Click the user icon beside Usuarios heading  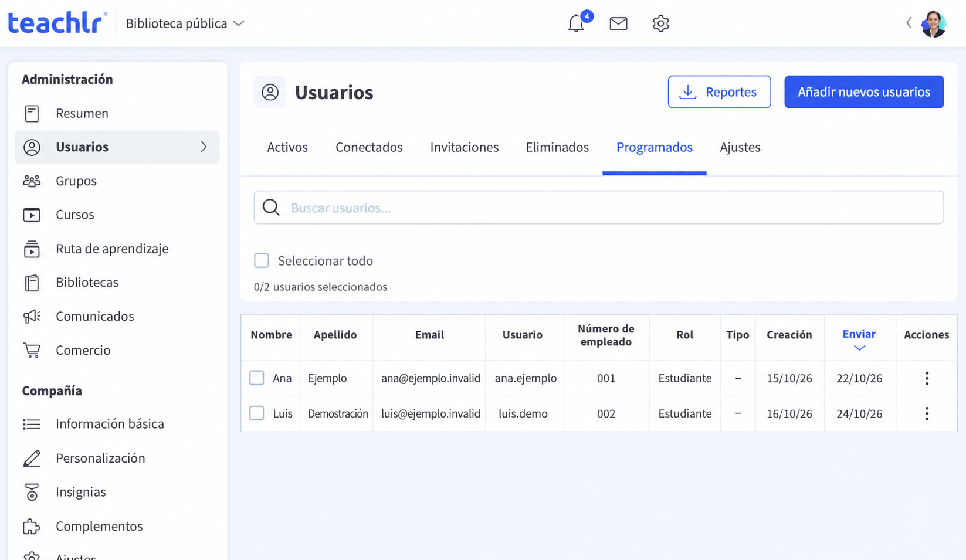[270, 92]
